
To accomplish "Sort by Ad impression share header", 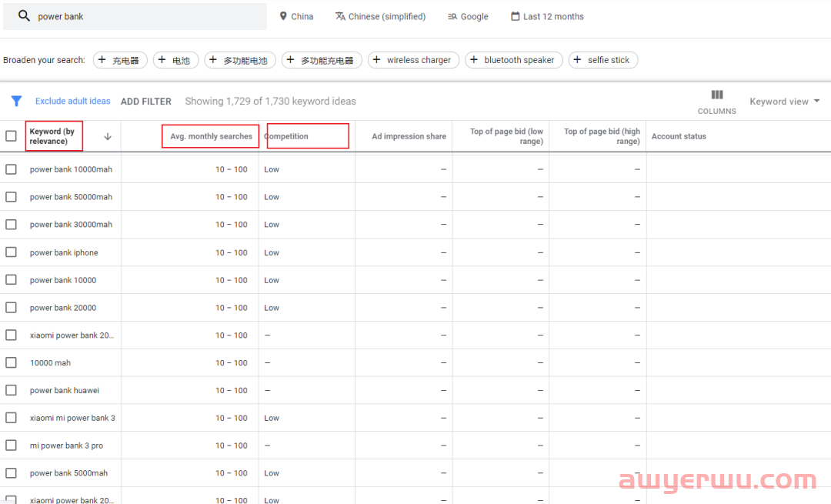I will tap(409, 136).
